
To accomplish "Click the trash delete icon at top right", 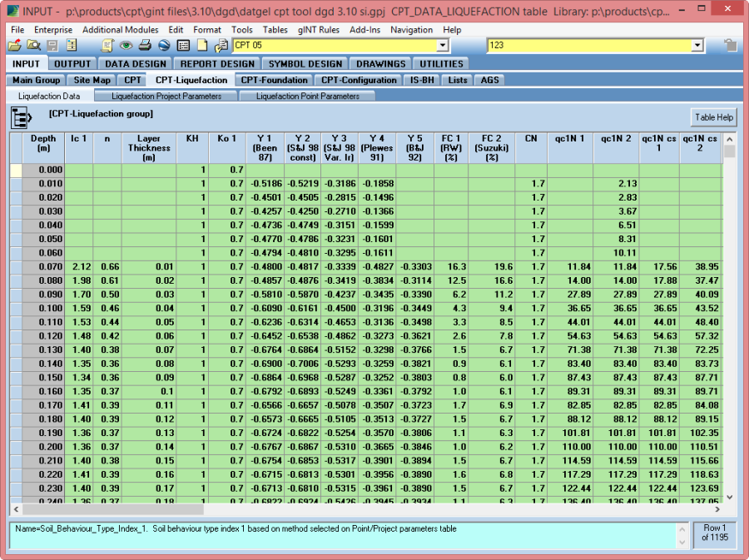I will [x=730, y=45].
